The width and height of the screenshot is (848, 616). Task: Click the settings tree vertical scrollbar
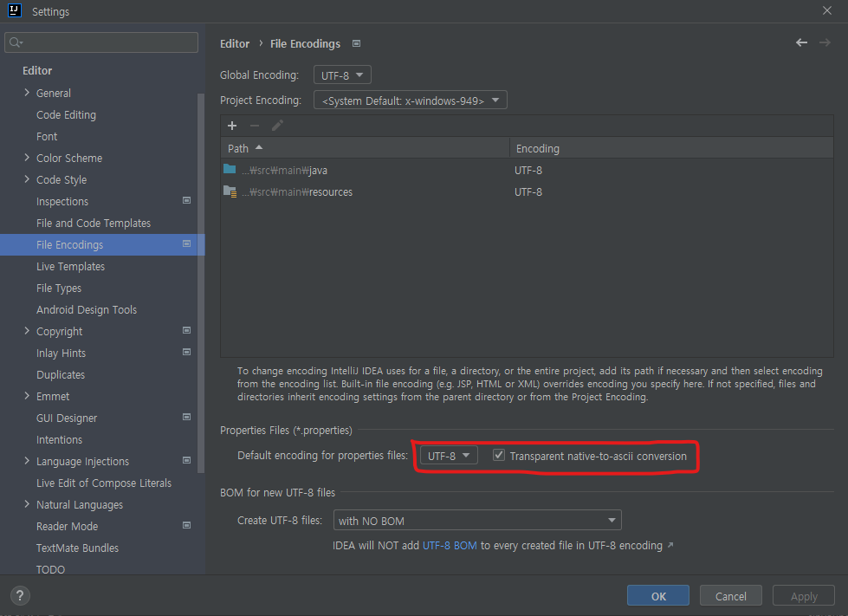(x=201, y=283)
